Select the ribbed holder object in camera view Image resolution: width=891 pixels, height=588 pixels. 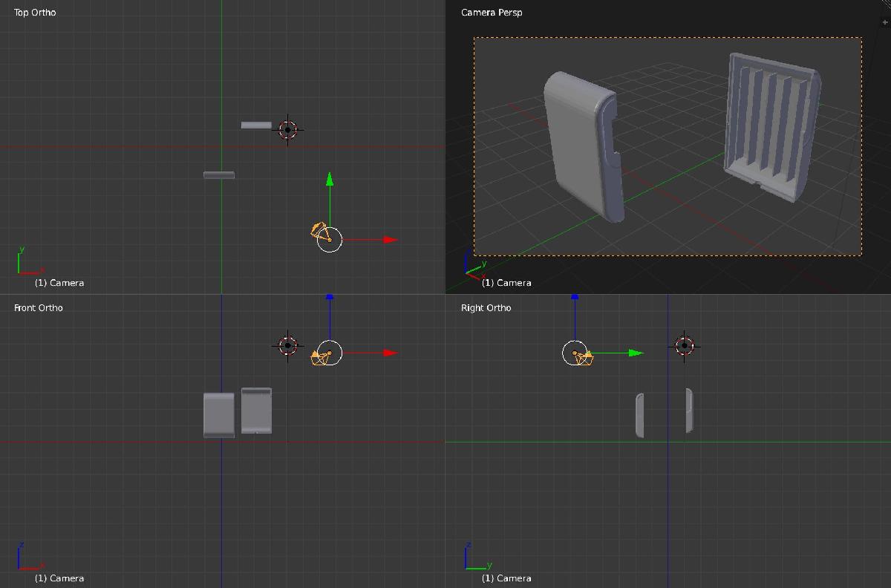pos(772,126)
